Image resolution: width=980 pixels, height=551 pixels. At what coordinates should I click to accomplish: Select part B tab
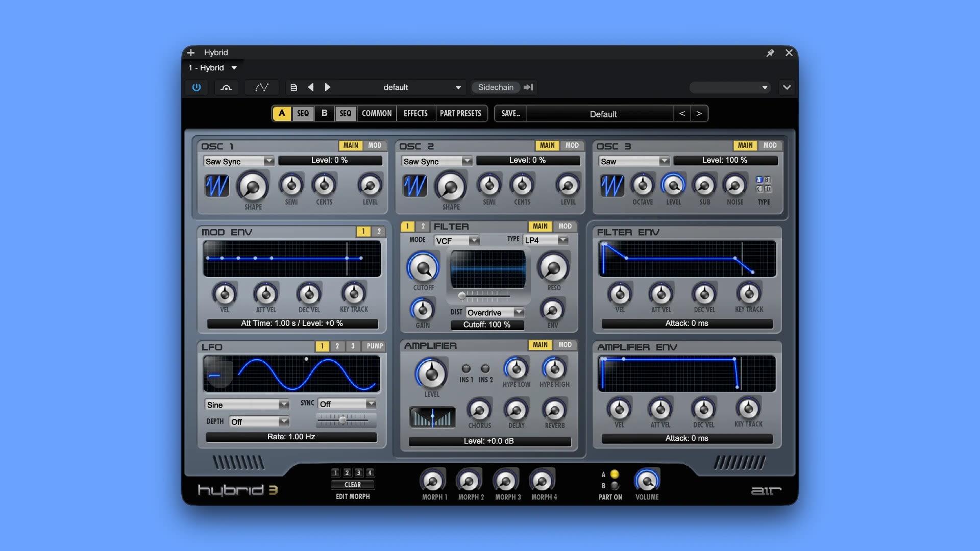click(324, 113)
